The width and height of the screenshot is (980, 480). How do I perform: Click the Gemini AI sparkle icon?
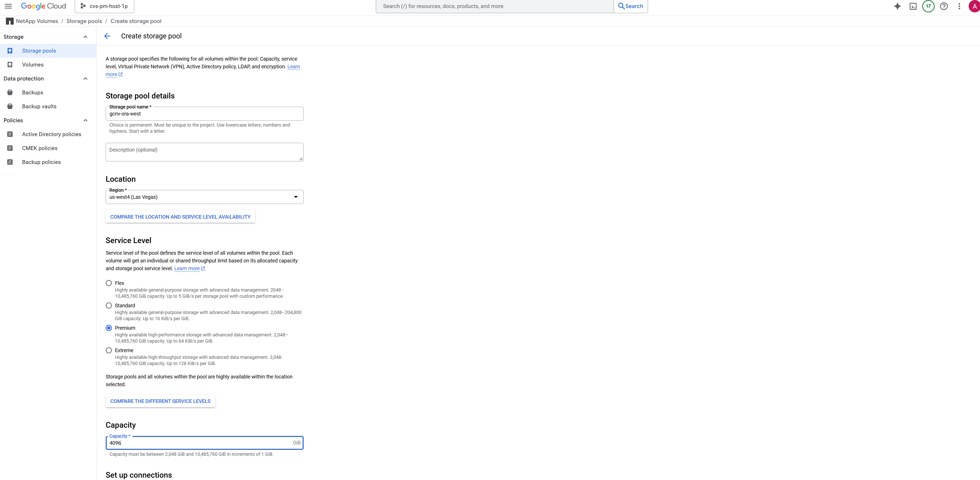click(x=897, y=6)
